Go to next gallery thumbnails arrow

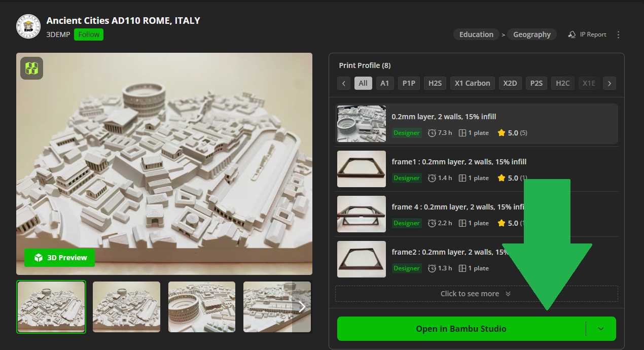point(302,306)
